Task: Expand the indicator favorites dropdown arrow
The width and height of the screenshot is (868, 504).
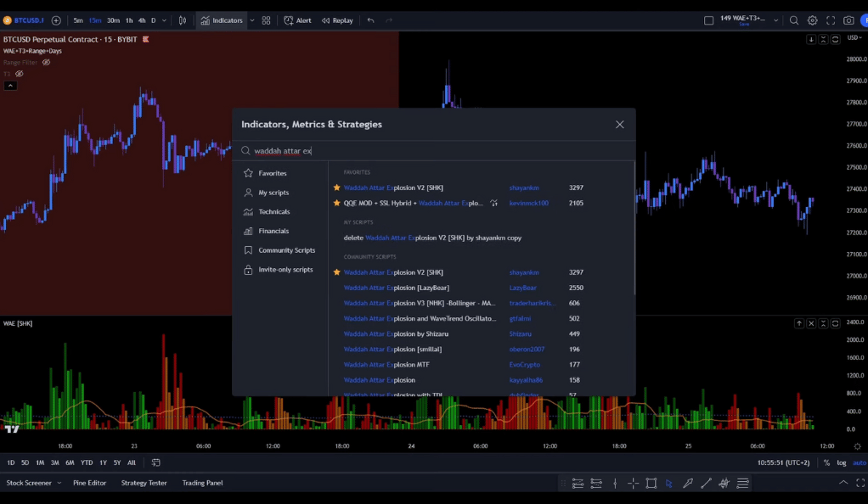Action: tap(252, 20)
